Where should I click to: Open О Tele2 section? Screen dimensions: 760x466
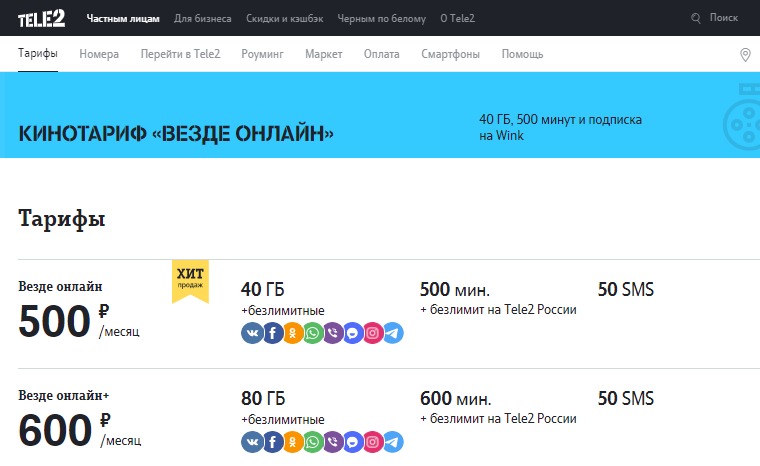click(458, 18)
